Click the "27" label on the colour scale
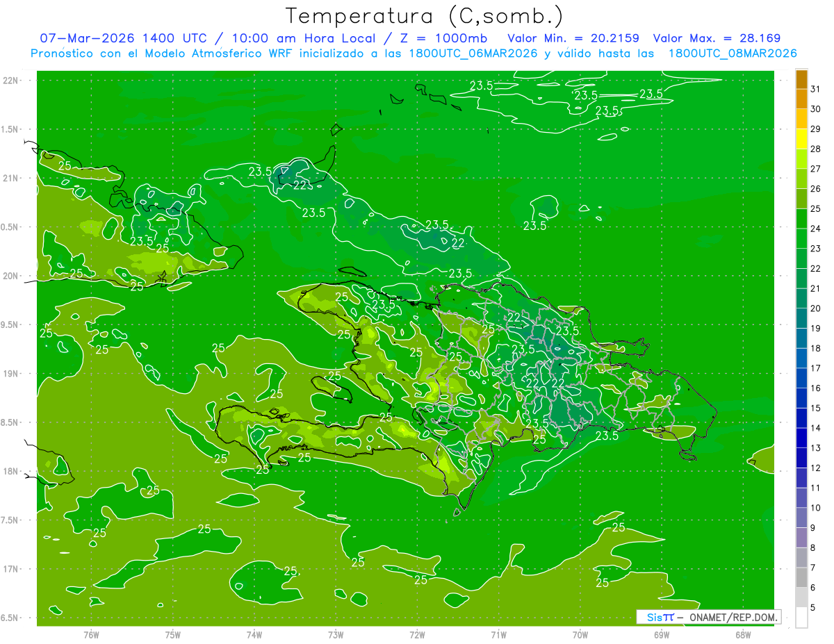834x644 pixels. tap(816, 169)
